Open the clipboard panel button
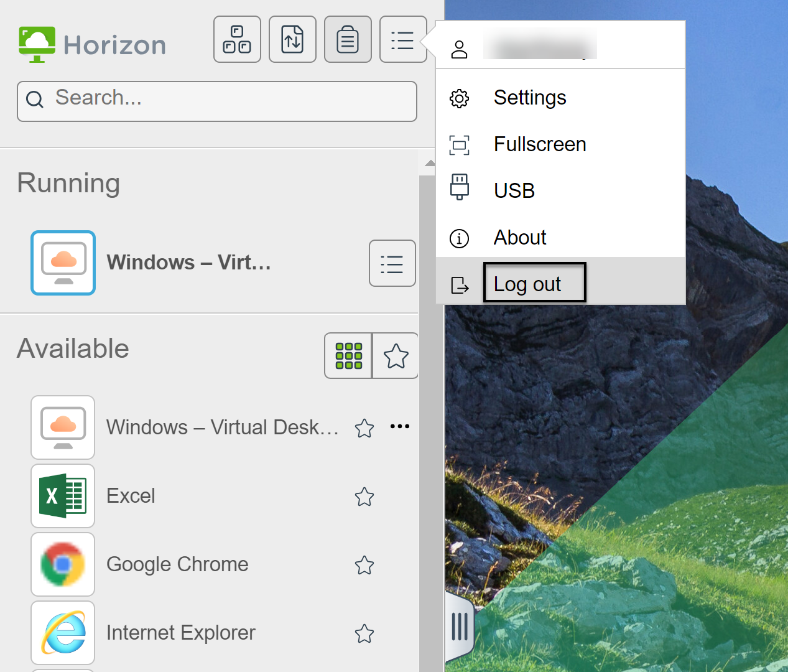 [348, 39]
